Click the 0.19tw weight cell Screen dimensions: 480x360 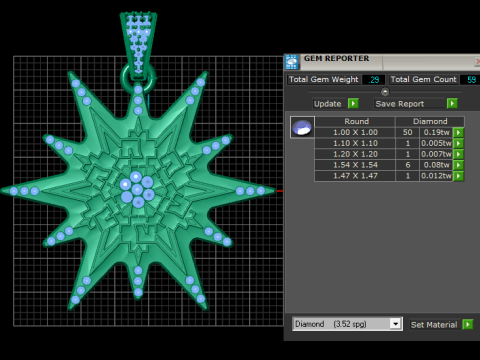pos(436,132)
